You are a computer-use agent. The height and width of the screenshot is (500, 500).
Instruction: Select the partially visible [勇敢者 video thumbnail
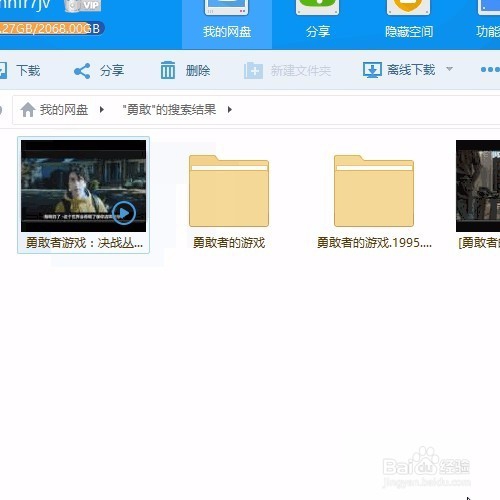tap(478, 186)
